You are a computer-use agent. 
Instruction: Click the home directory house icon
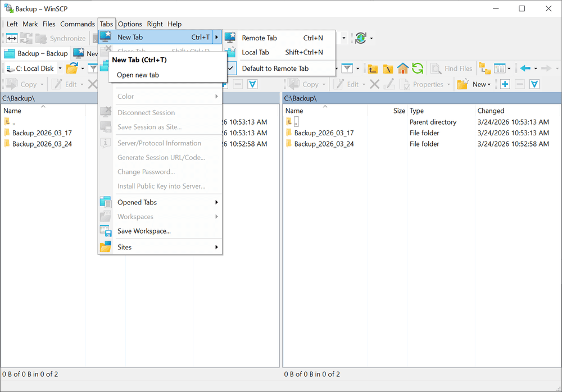coord(403,68)
